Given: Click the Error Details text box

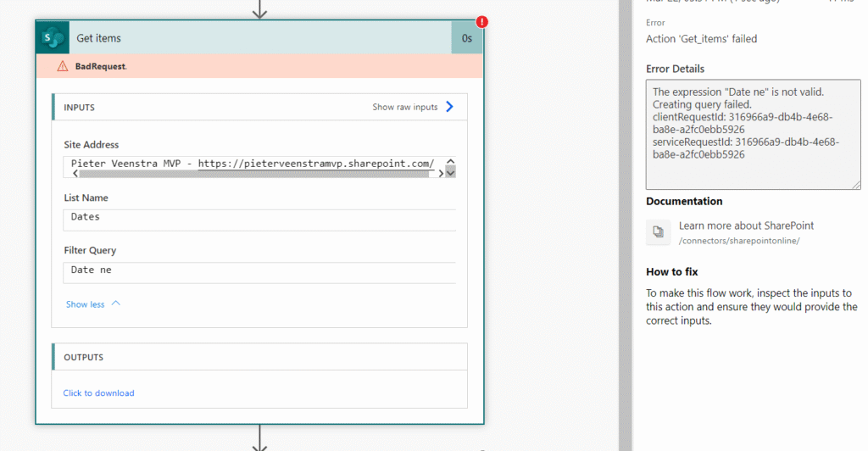Looking at the screenshot, I should click(x=753, y=135).
